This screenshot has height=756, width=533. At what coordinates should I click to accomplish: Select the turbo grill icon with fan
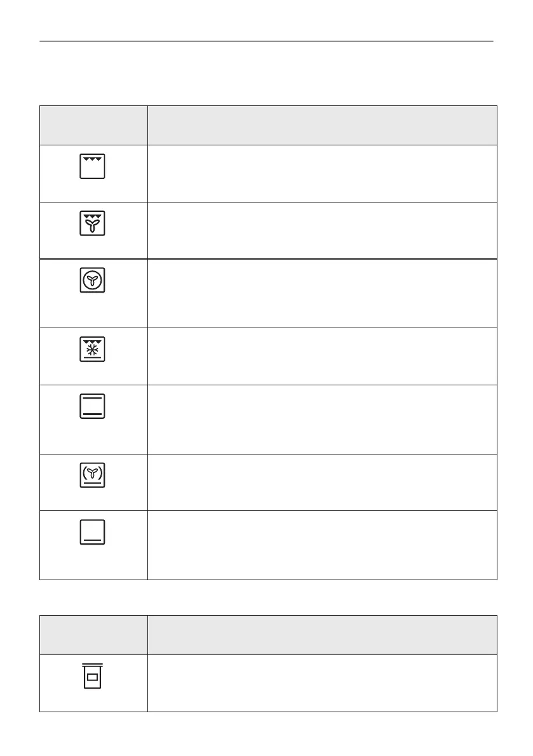tap(92, 223)
